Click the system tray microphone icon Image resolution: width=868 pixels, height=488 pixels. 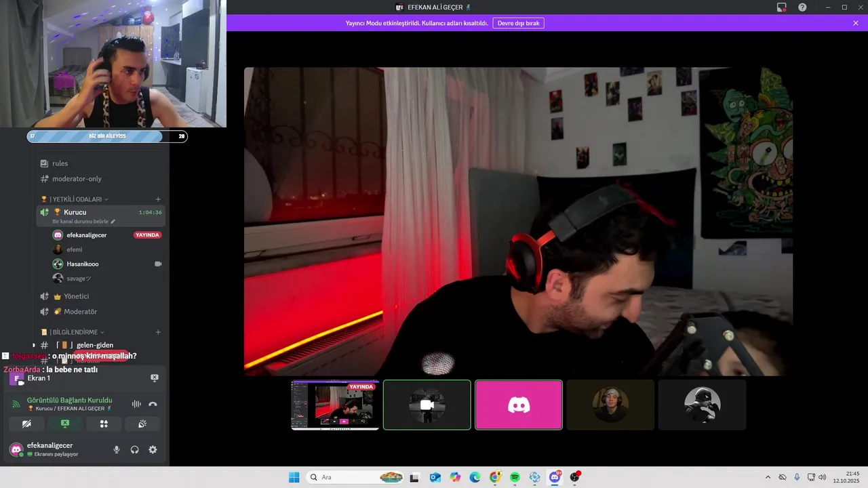797,477
